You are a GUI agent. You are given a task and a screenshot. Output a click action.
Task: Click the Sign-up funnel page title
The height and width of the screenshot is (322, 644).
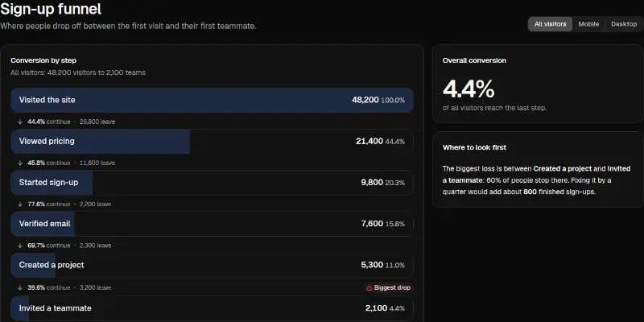pos(51,9)
